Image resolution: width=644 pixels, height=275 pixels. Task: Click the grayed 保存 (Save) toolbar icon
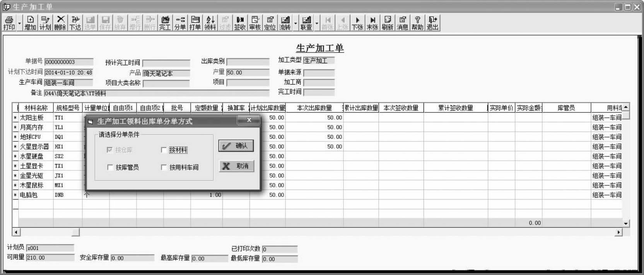105,23
